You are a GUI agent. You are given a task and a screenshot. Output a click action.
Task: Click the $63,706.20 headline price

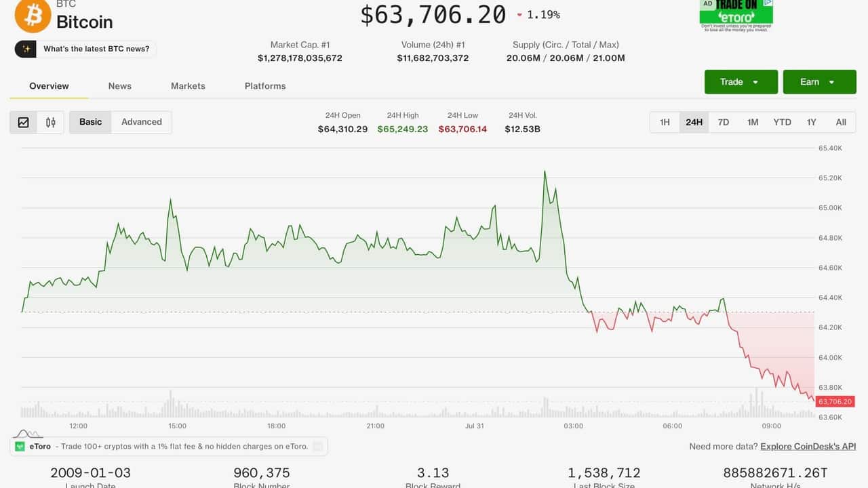pos(433,14)
